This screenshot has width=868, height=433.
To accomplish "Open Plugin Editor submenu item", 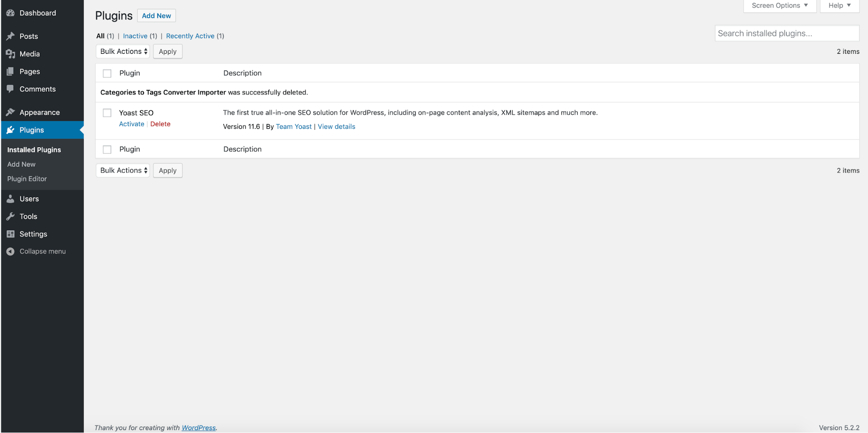I will [x=27, y=179].
